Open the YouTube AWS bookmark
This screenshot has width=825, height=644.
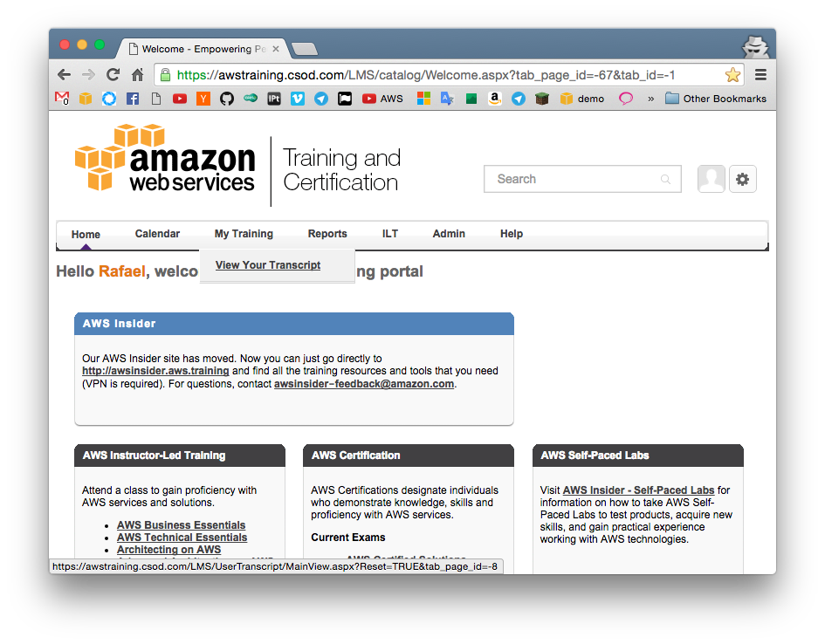382,99
